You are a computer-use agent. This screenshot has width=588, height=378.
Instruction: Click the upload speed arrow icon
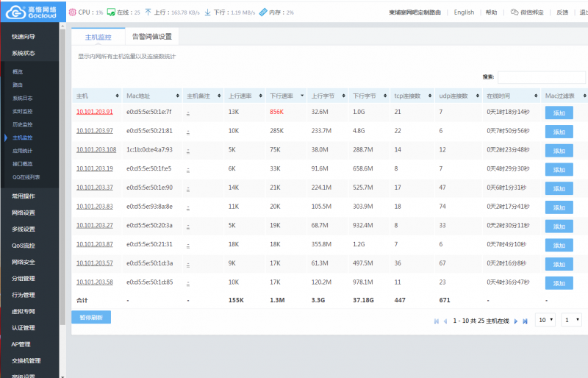148,12
